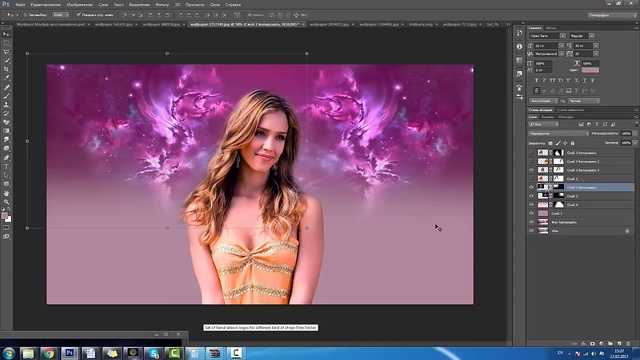The width and height of the screenshot is (640, 360).
Task: Switch to Каналы tab
Action: click(547, 117)
